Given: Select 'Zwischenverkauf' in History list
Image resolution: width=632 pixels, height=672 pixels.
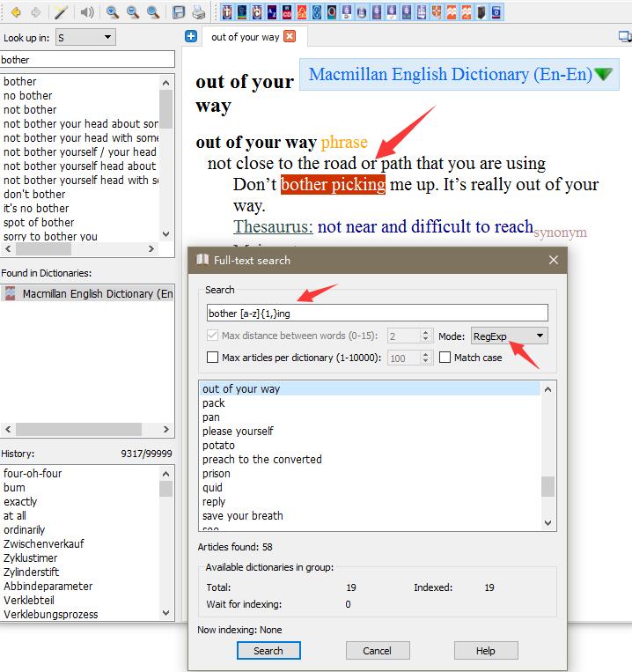Looking at the screenshot, I should tap(44, 544).
